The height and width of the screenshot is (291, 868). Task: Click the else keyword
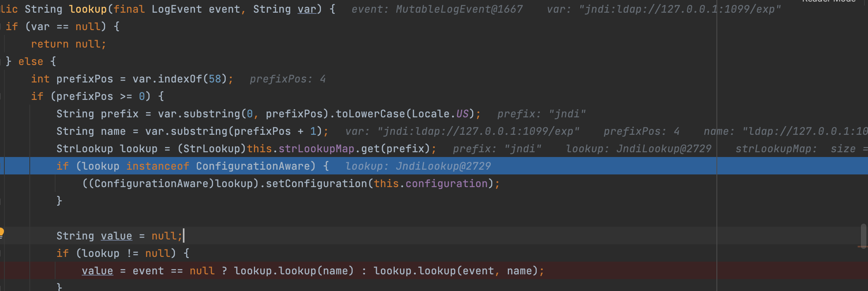pos(31,61)
